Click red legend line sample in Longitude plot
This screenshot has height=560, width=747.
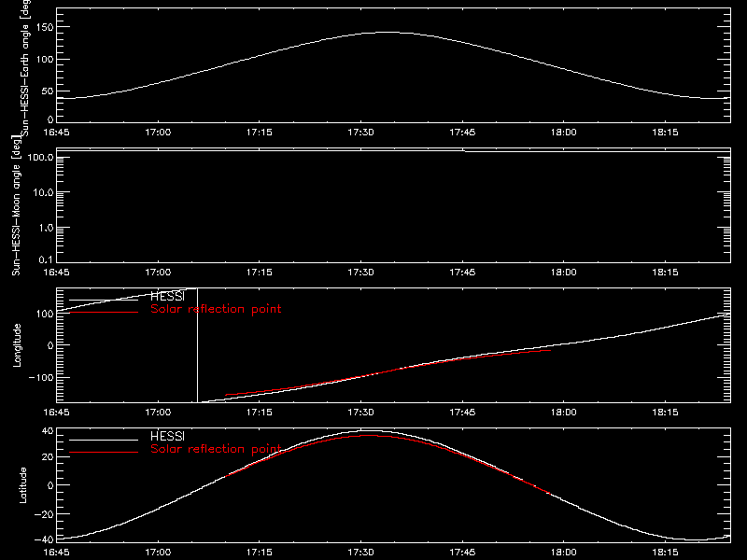(x=104, y=313)
